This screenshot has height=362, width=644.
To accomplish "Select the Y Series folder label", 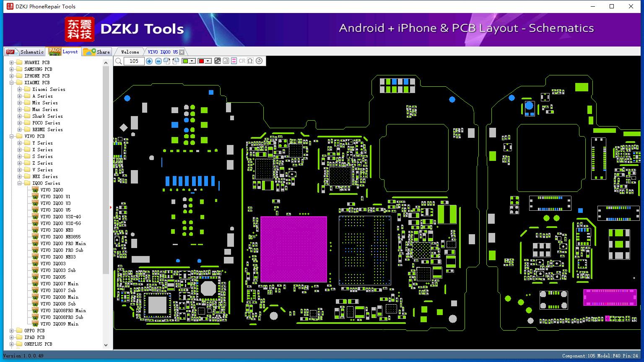I will pyautogui.click(x=43, y=143).
